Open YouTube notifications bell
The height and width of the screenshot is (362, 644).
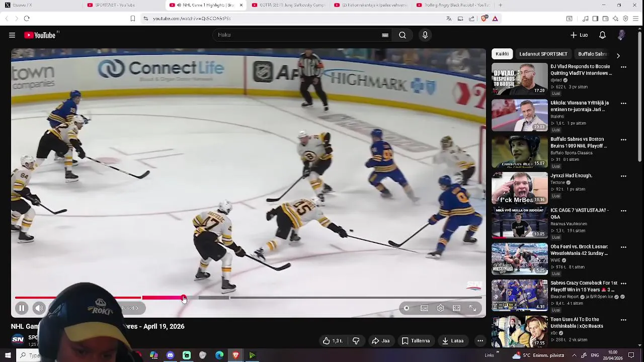pos(602,35)
